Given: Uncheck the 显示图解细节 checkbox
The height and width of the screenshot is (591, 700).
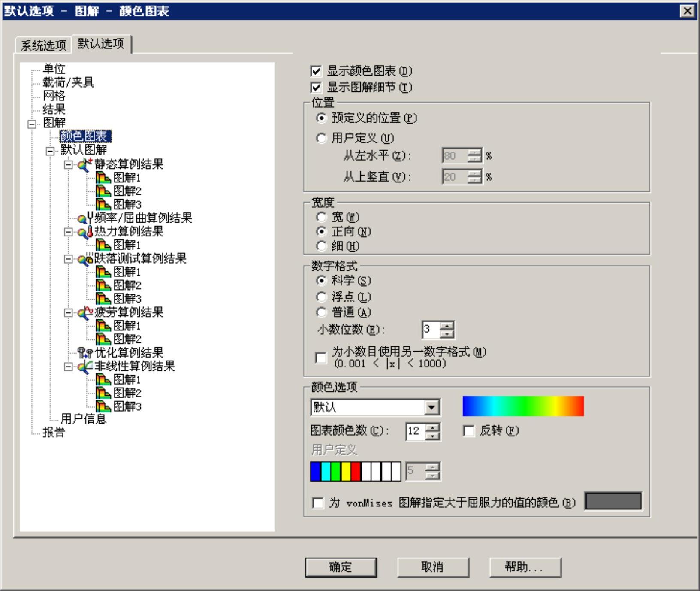Looking at the screenshot, I should coord(316,88).
